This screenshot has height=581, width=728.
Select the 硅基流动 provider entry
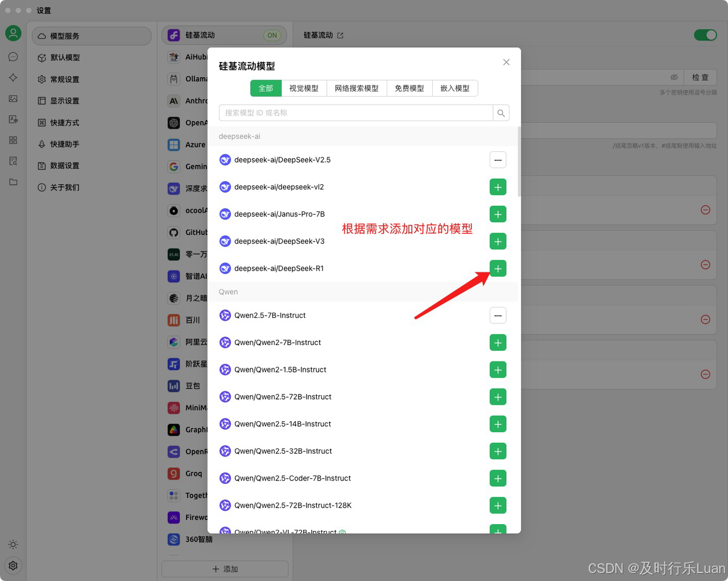click(x=224, y=35)
